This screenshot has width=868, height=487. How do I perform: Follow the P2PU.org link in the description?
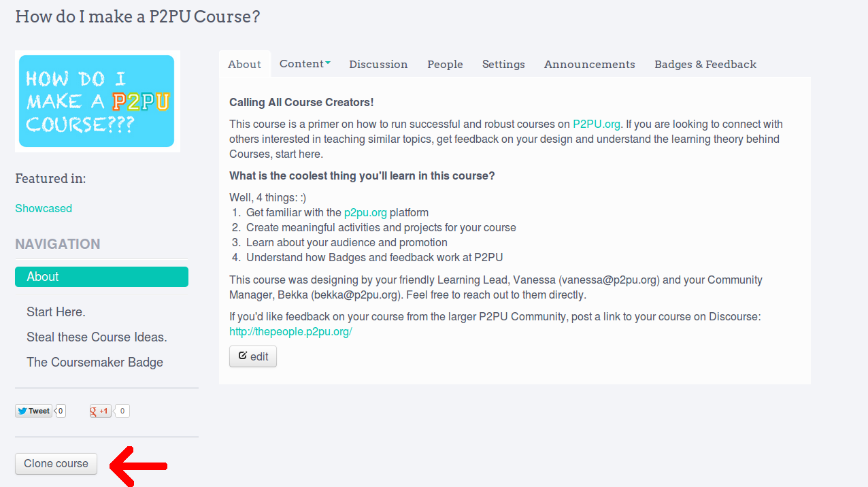(x=597, y=124)
